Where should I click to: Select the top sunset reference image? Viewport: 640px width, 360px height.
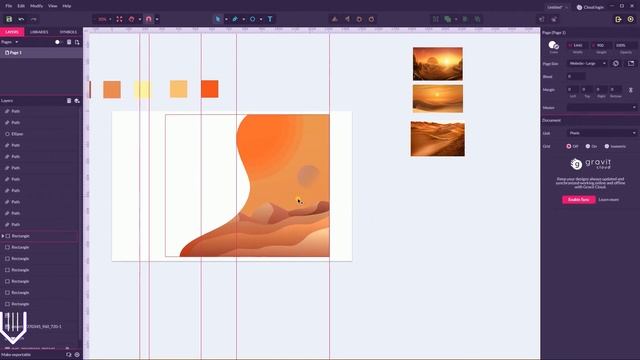pyautogui.click(x=438, y=64)
